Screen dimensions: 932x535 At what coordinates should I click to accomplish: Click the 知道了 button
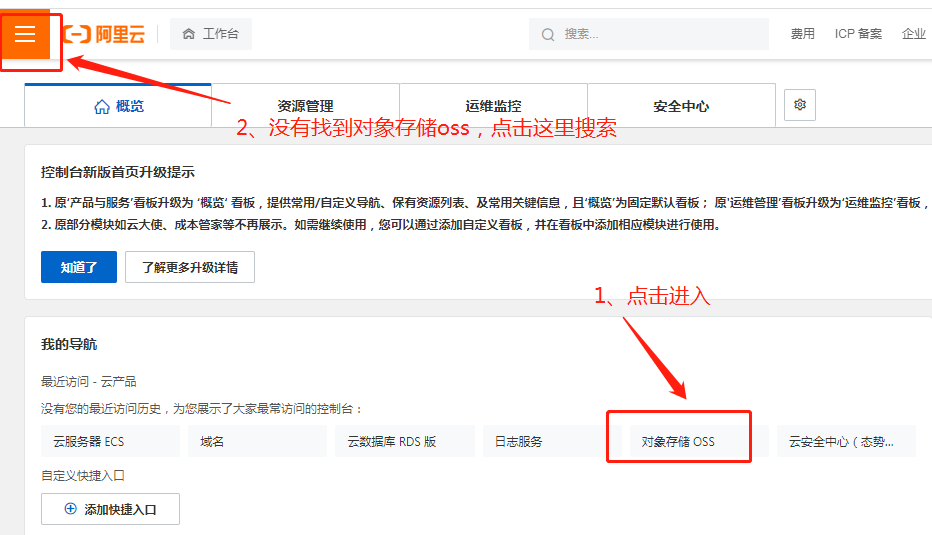79,267
